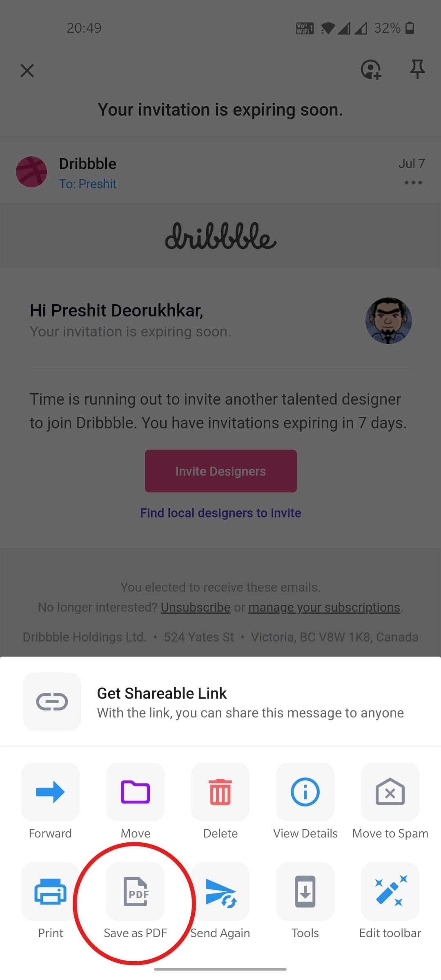
Task: Open View Details info icon
Action: (x=305, y=792)
